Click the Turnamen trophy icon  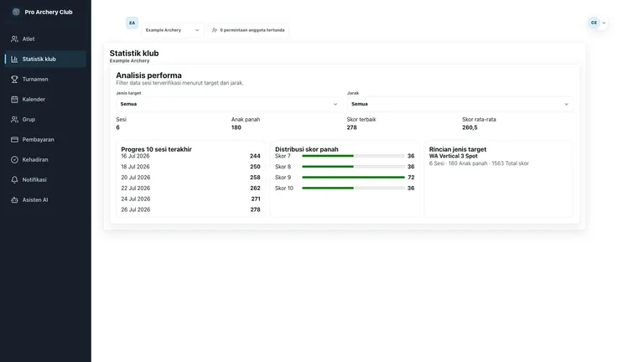tap(14, 80)
